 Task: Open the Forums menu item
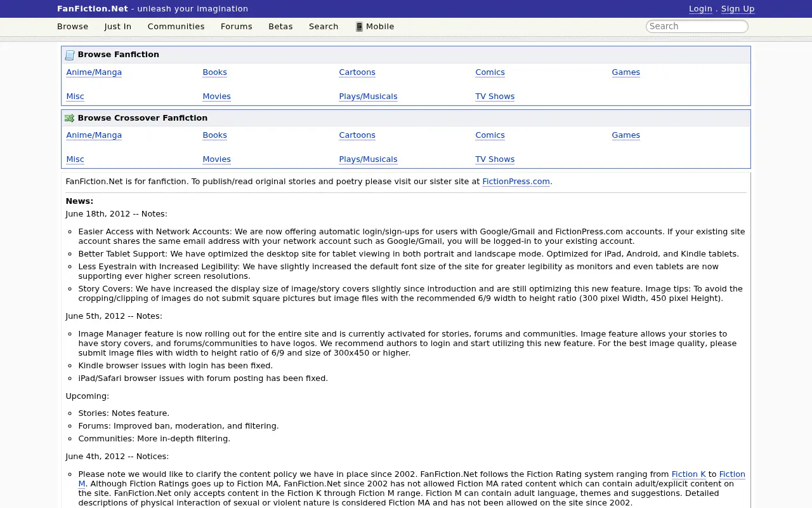(x=237, y=27)
